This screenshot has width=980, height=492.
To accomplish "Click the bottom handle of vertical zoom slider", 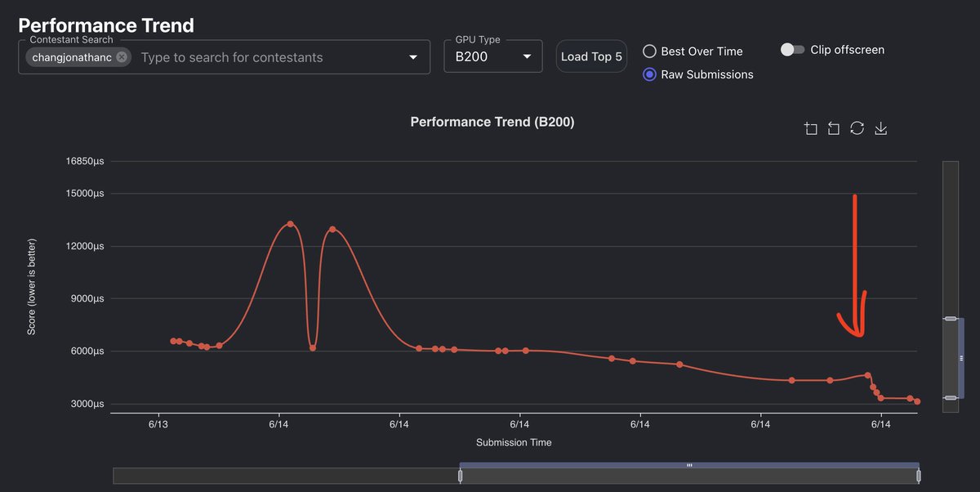I will click(951, 398).
